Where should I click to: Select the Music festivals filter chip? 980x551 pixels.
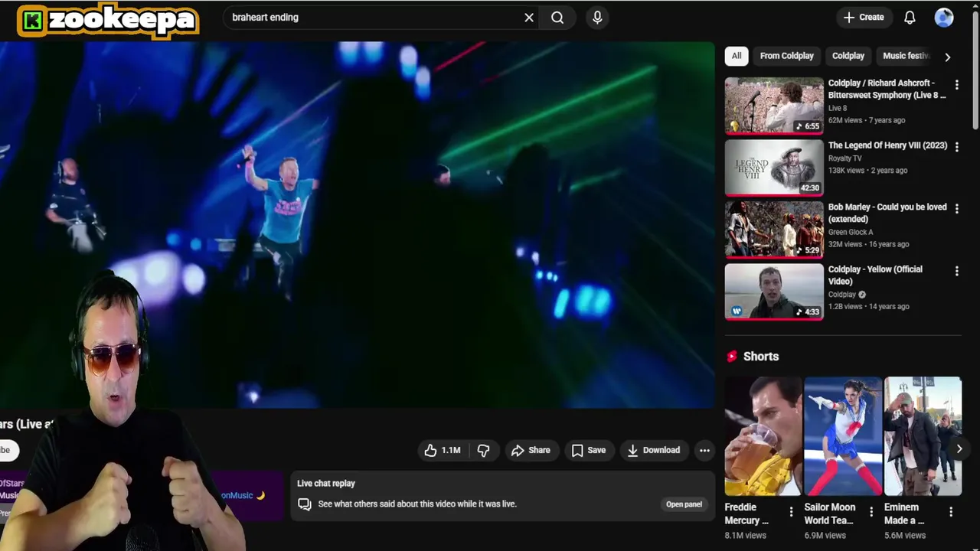[x=906, y=56]
